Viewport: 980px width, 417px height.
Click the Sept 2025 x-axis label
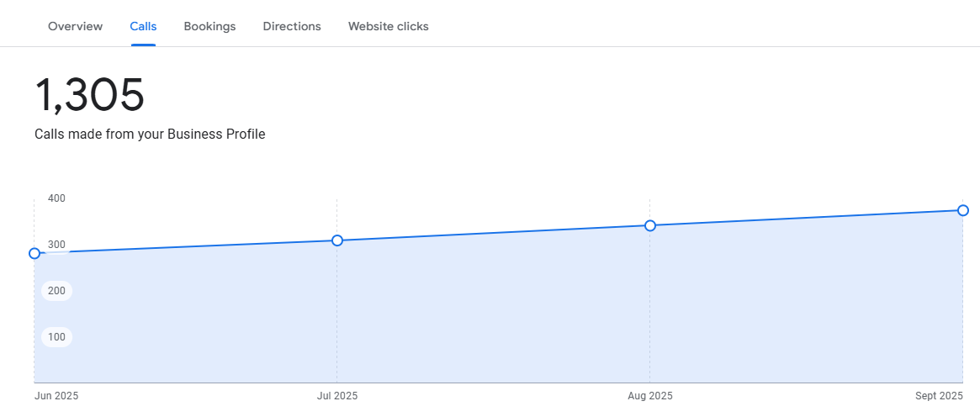(940, 396)
